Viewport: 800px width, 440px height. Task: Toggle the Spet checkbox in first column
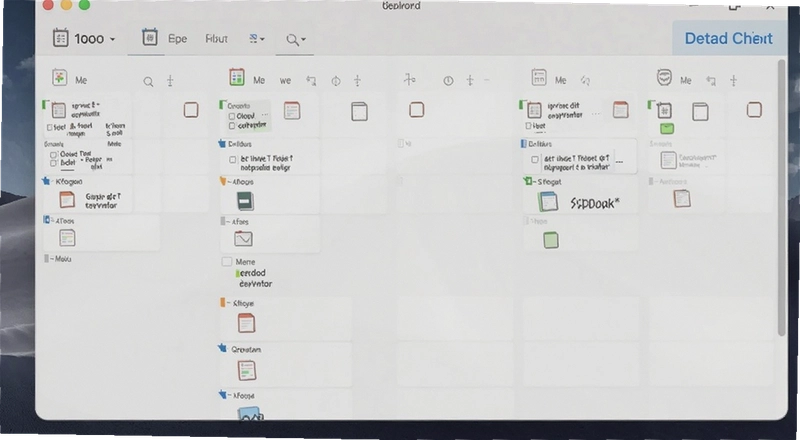[50, 127]
